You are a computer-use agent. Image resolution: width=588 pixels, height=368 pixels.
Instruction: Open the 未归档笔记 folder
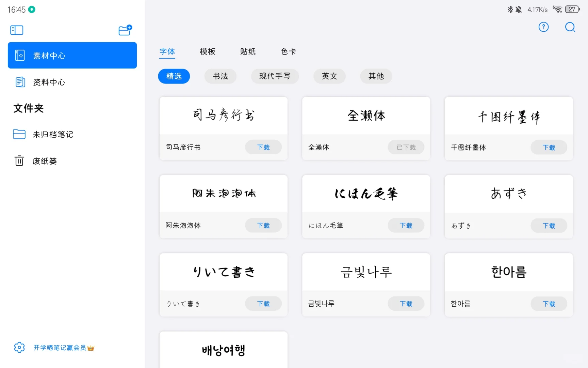pos(52,134)
